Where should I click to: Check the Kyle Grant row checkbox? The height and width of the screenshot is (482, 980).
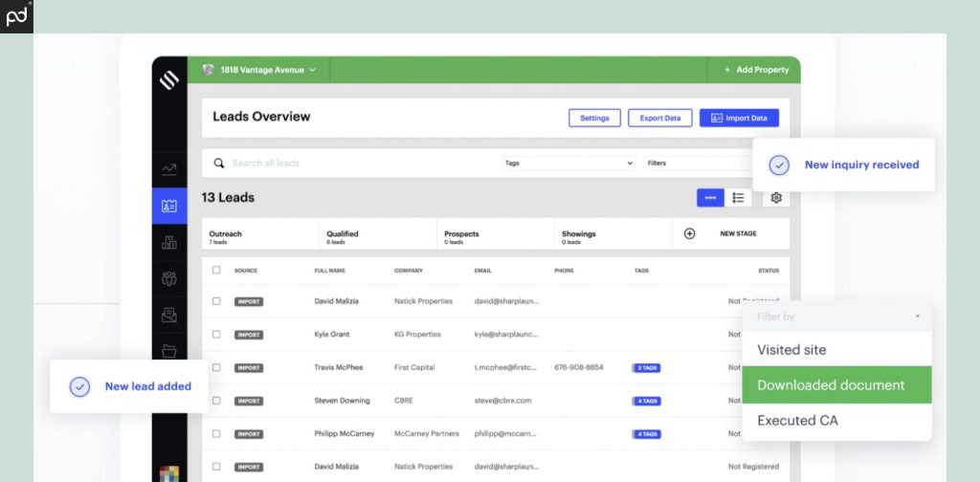[216, 334]
